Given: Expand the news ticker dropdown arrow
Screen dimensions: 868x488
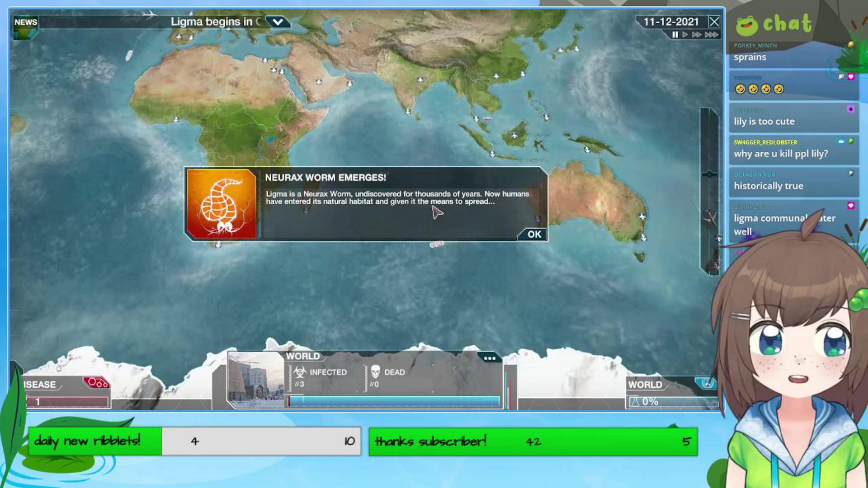Looking at the screenshot, I should point(277,22).
